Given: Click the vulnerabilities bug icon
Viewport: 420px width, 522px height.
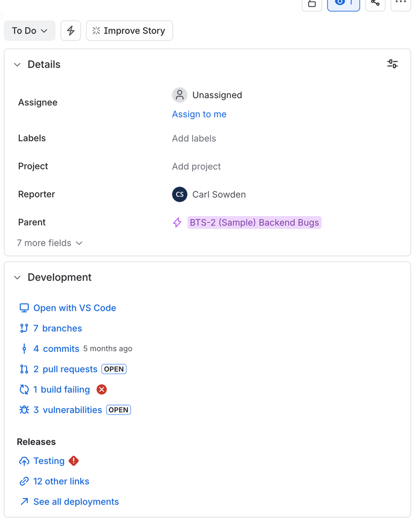Looking at the screenshot, I should coord(24,410).
